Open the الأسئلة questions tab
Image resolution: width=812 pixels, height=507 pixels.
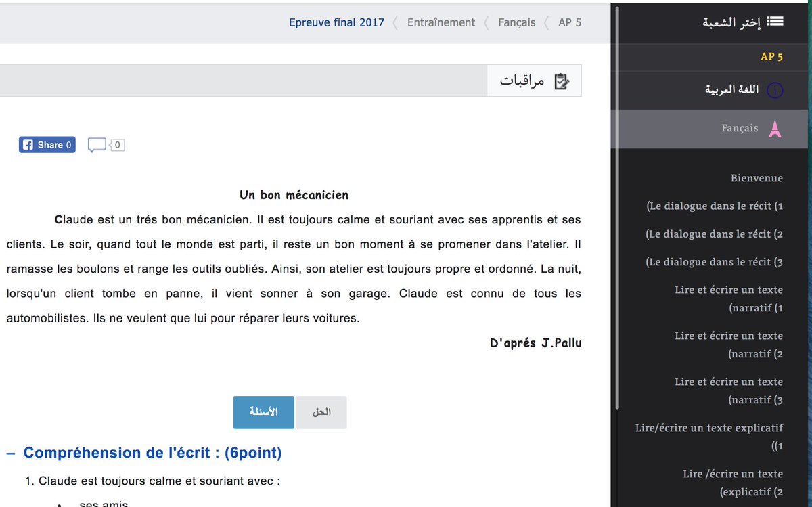pos(264,412)
